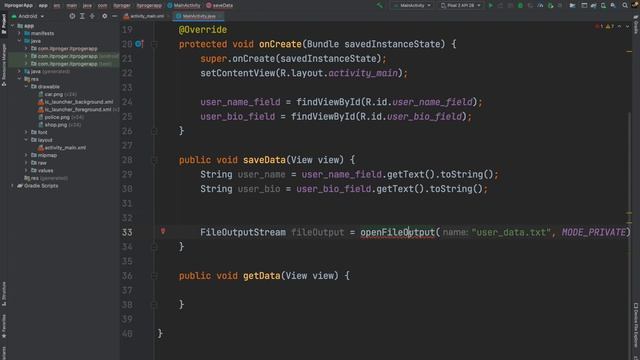
Task: Expand the mipmap folder
Action: click(x=27, y=155)
